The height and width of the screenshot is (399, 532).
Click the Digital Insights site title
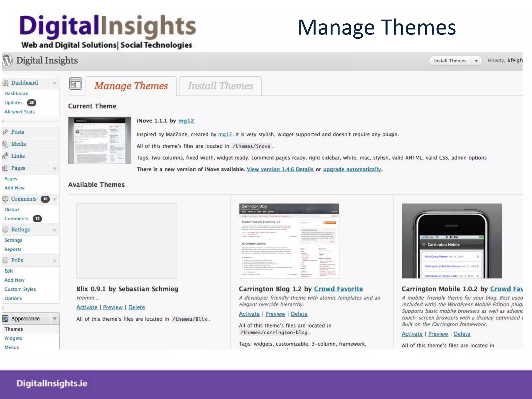click(x=47, y=61)
